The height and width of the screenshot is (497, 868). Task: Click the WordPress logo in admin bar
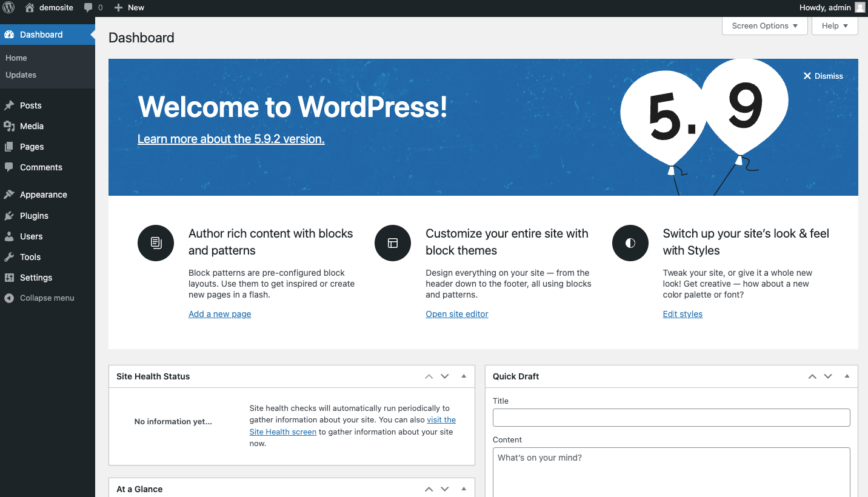pyautogui.click(x=8, y=8)
